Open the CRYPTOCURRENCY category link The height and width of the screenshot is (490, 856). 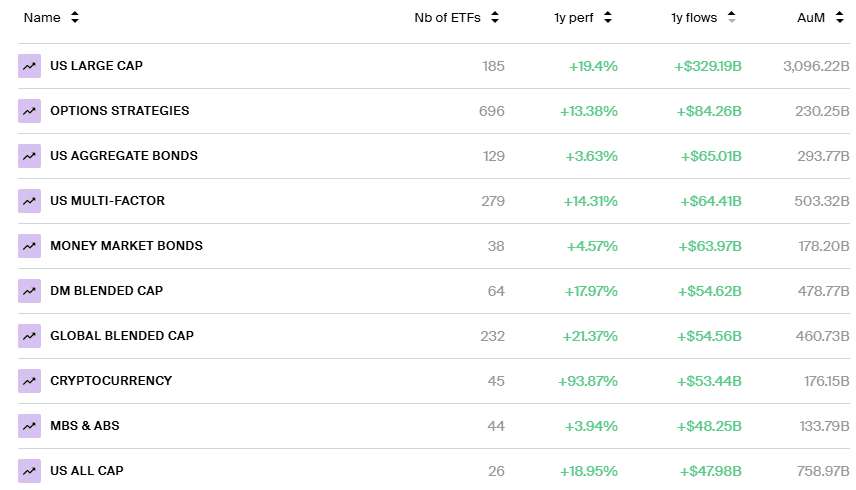coord(111,381)
